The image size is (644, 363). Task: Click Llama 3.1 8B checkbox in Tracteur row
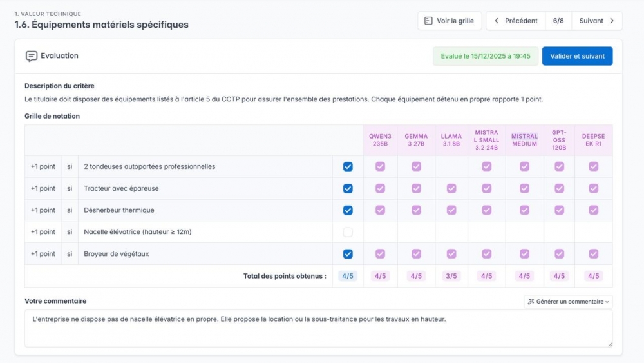click(x=451, y=188)
